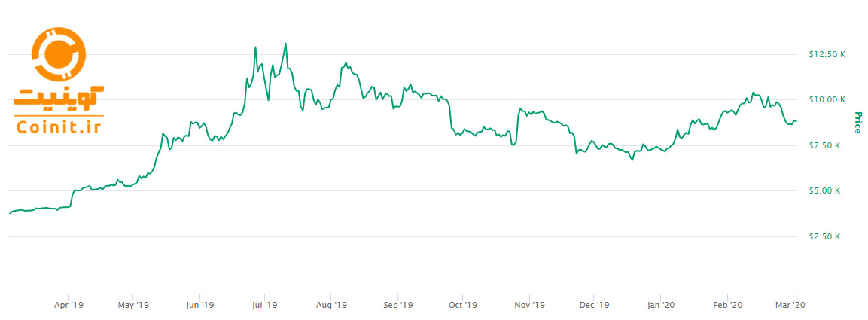Click the Jul '19 date label
This screenshot has height=320, width=868.
point(265,306)
